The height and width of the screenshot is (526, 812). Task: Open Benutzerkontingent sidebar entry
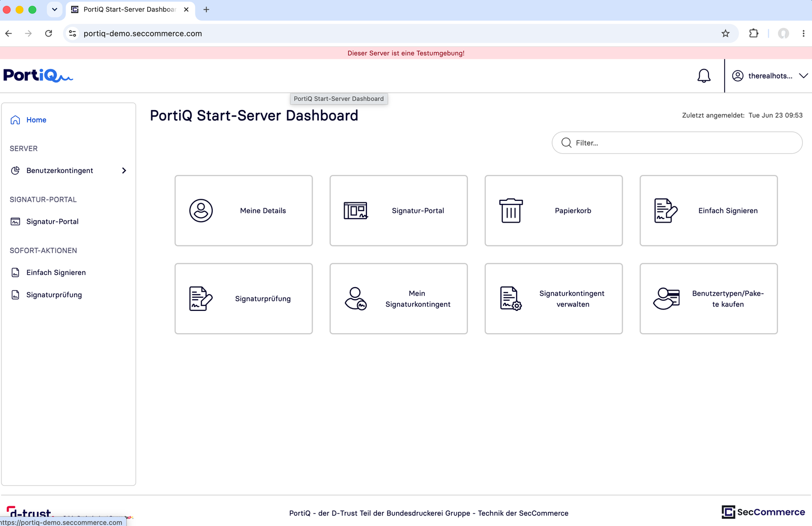coord(69,170)
